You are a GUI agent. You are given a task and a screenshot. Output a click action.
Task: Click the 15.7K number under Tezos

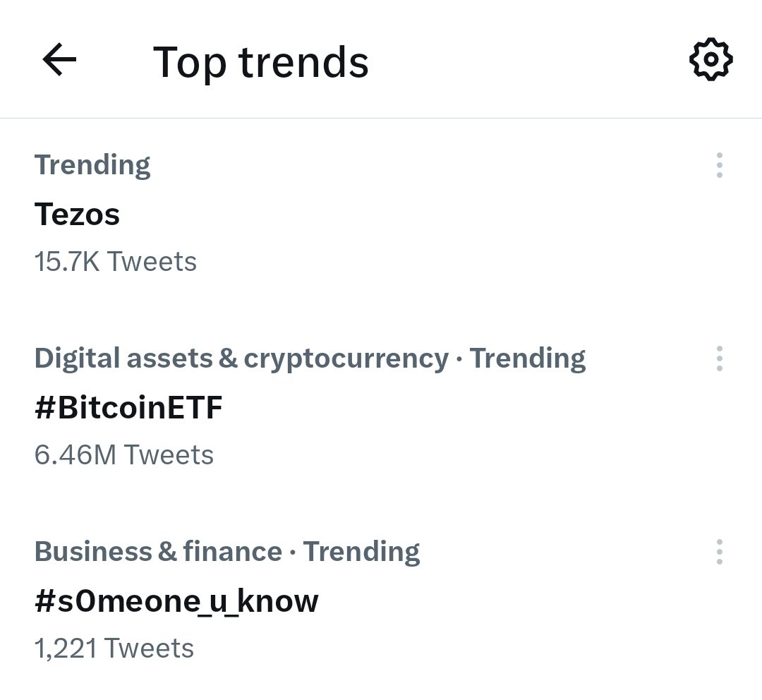coord(66,262)
